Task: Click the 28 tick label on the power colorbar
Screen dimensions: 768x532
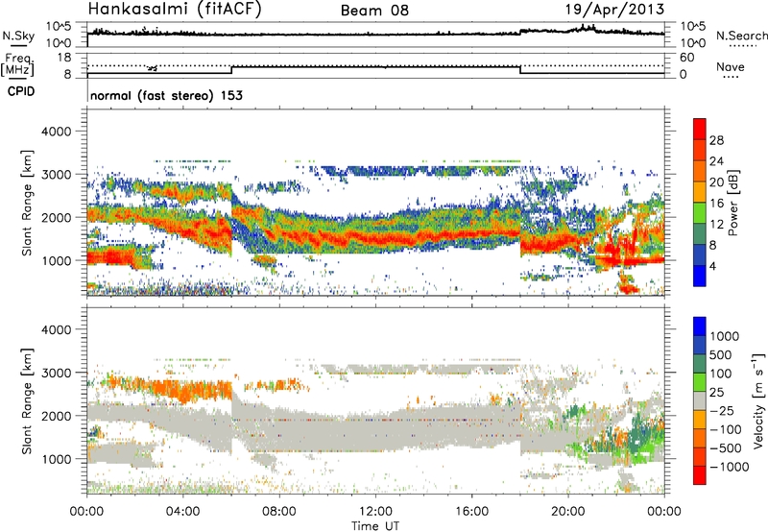Action: (716, 140)
